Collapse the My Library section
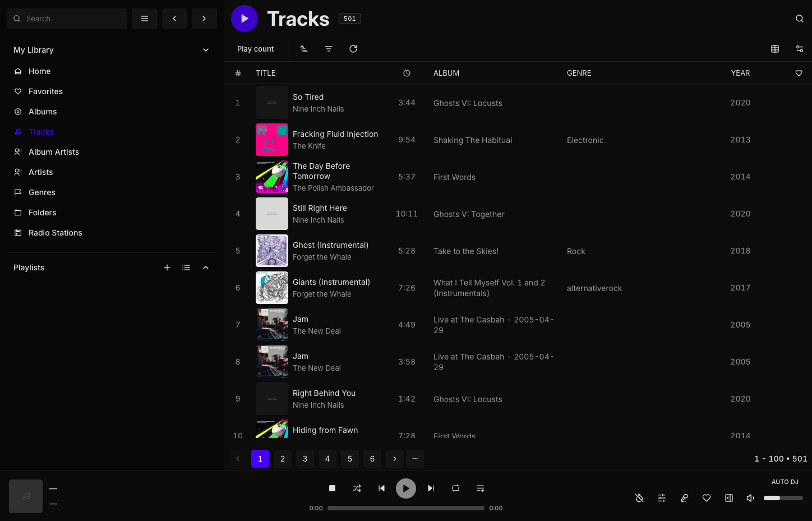This screenshot has width=812, height=521. [x=206, y=50]
